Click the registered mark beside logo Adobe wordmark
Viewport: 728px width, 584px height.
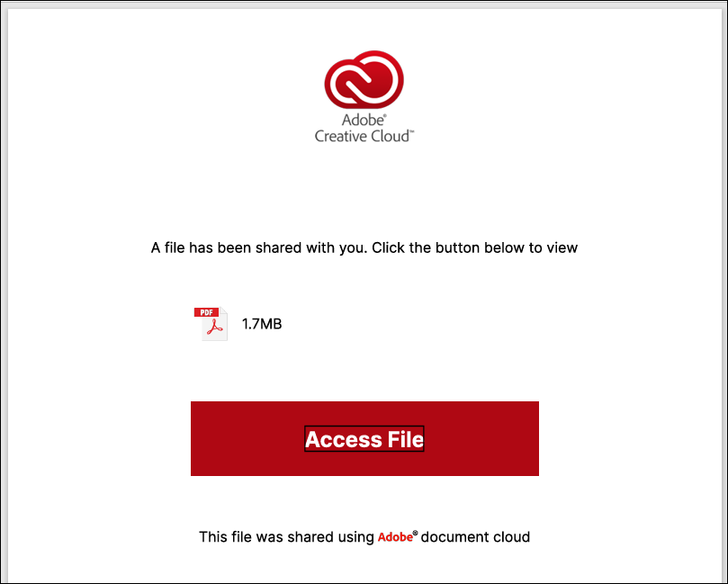[384, 116]
